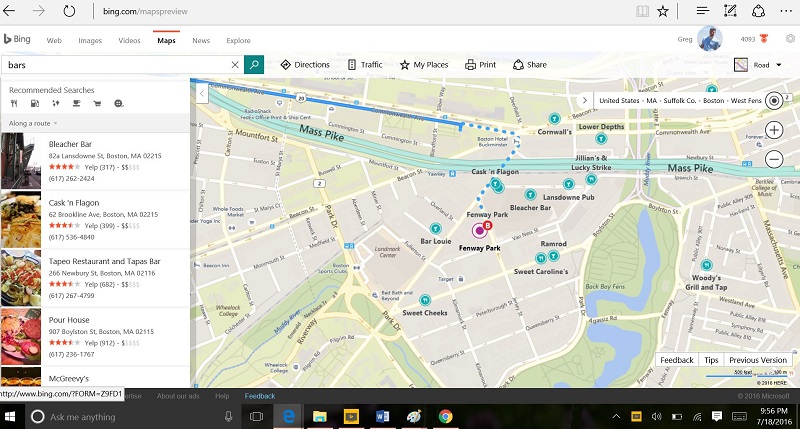
Task: Select shopping cart recommended search icon
Action: (97, 104)
